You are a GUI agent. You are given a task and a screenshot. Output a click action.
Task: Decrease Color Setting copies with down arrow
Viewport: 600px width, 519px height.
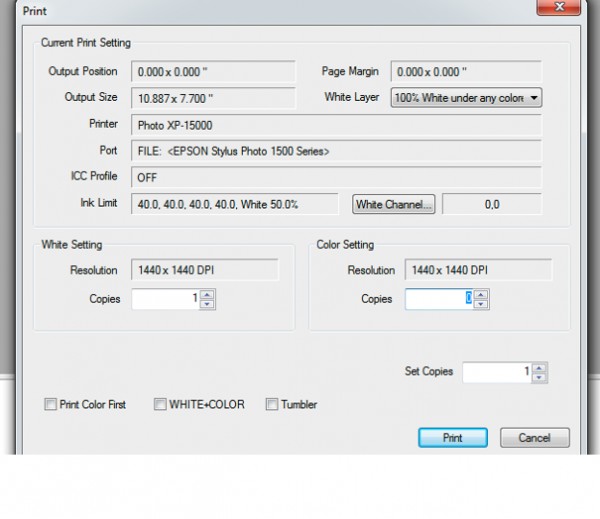point(481,303)
